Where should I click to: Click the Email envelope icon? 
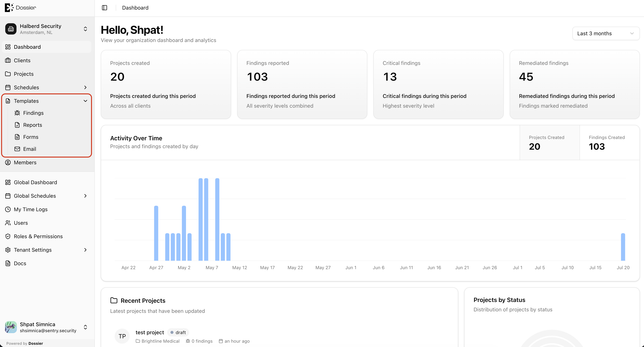coord(17,149)
